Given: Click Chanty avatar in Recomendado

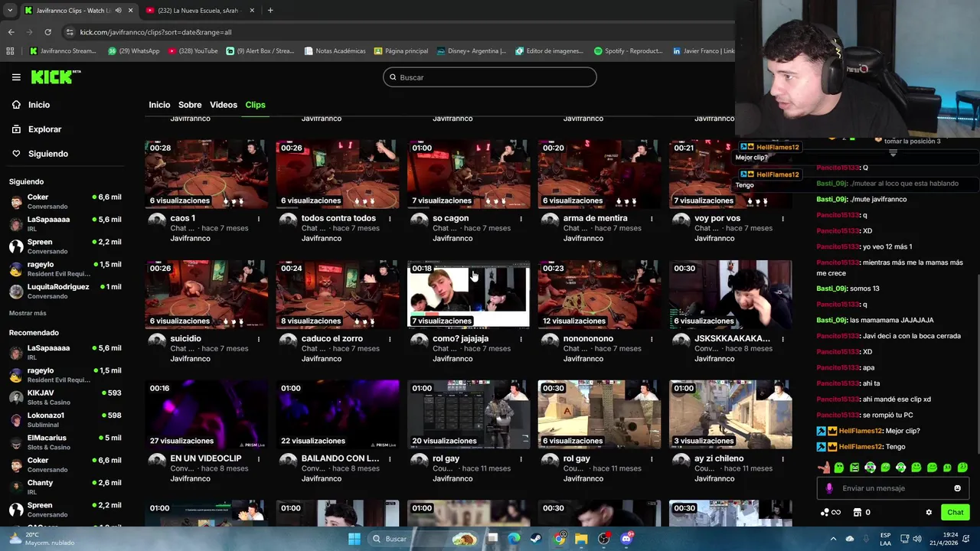Looking at the screenshot, I should click(x=16, y=487).
